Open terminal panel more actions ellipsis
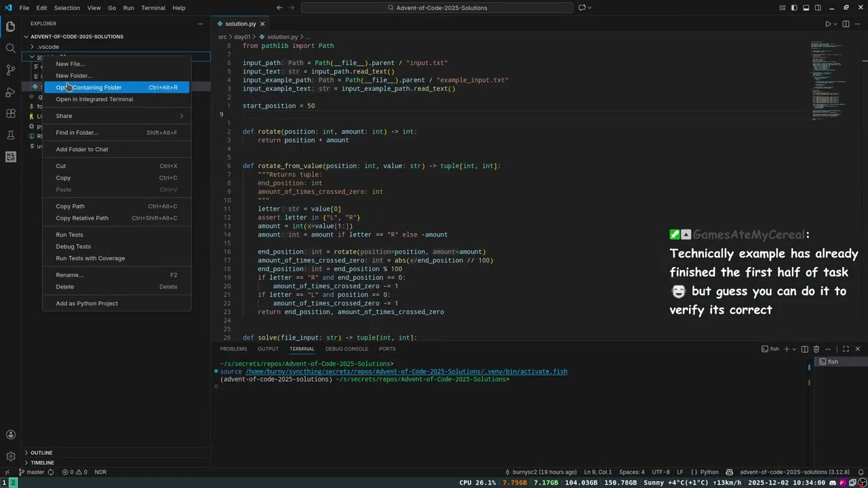Screen dimensions: 868x488 (828, 349)
